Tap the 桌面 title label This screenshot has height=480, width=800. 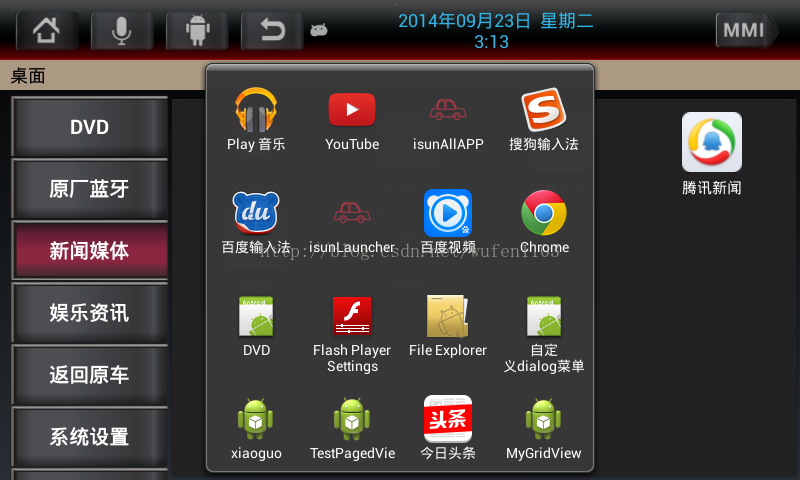click(28, 76)
